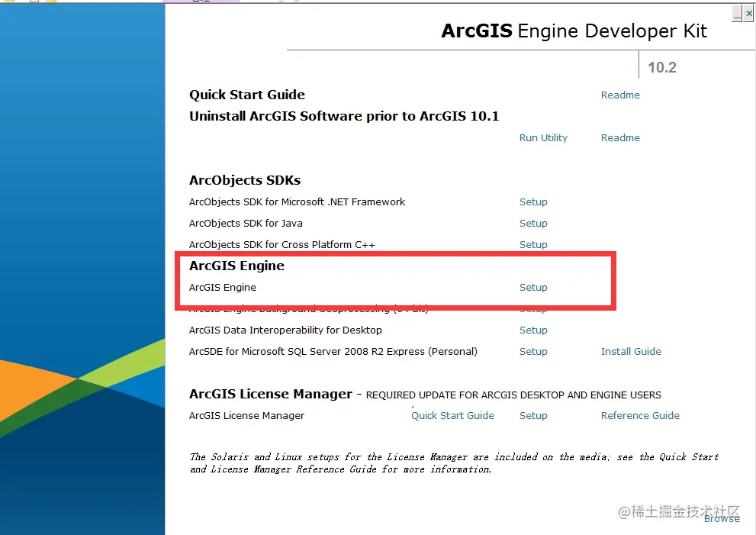
Task: Click the 'ArcObjects SDK for Microsoft .NET Framework' label
Action: tap(297, 201)
